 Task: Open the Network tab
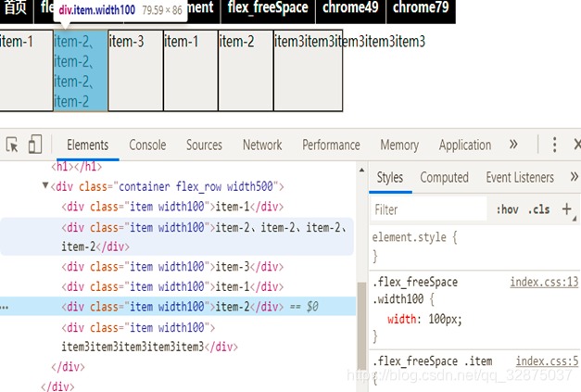click(x=262, y=145)
